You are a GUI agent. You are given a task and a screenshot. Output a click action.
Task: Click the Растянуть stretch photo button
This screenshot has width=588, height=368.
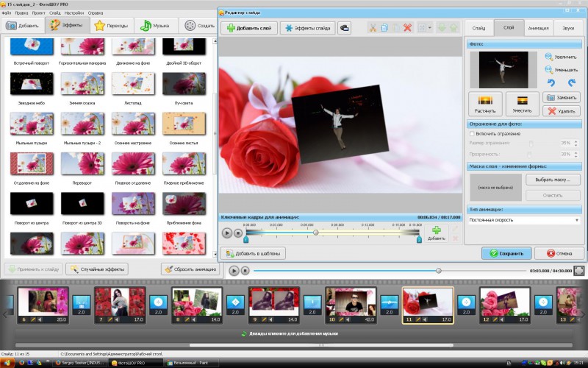[x=485, y=104]
